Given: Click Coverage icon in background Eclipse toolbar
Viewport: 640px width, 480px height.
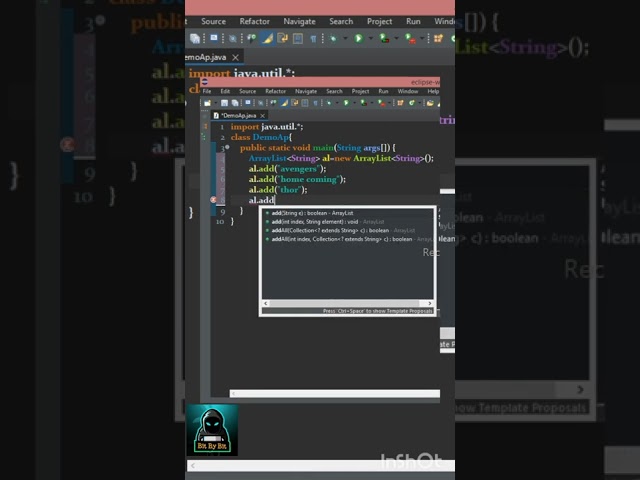Looking at the screenshot, I should point(384,38).
